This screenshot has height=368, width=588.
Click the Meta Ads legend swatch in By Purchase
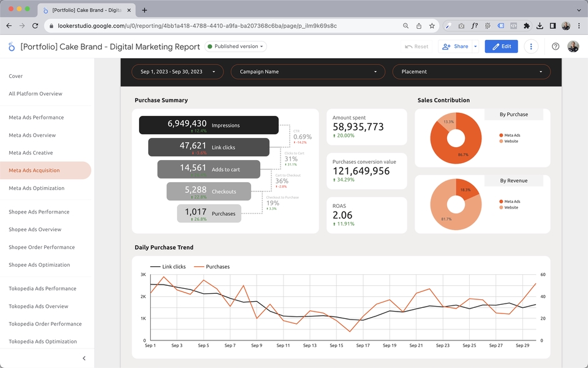click(x=501, y=135)
